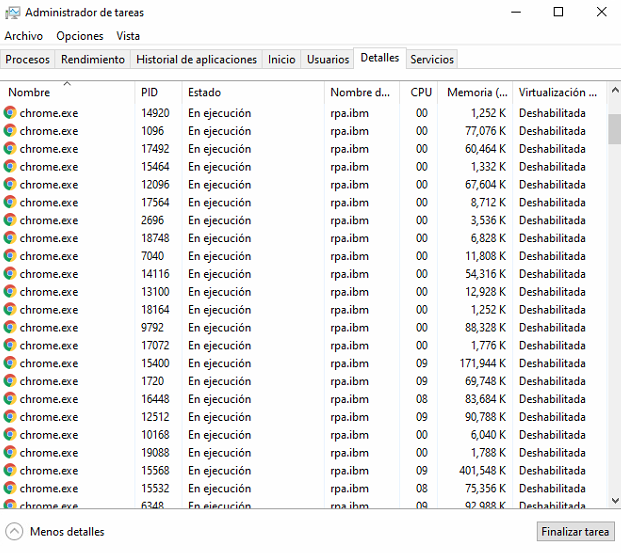Click the Chrome icon for PID 15568
The width and height of the screenshot is (621, 553).
[10, 470]
